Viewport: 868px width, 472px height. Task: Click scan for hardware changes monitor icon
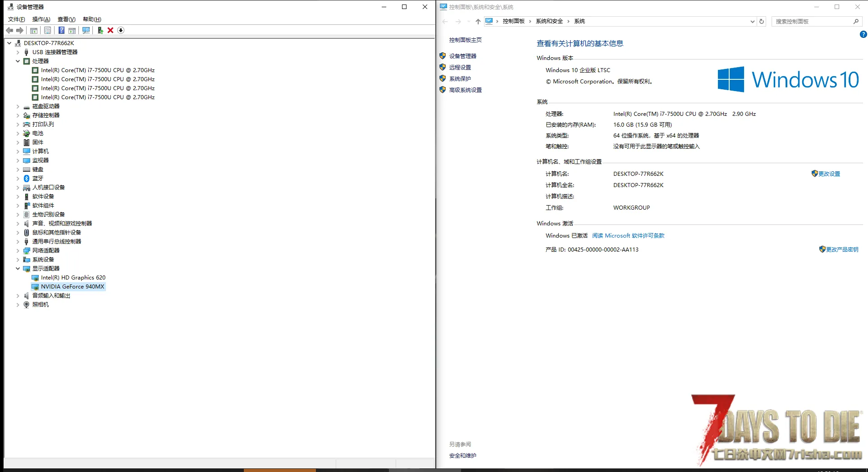coord(86,30)
